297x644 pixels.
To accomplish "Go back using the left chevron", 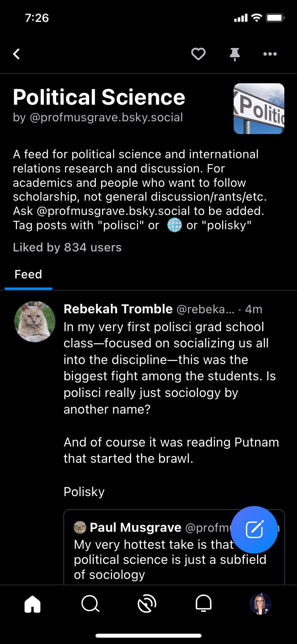I will tap(17, 54).
